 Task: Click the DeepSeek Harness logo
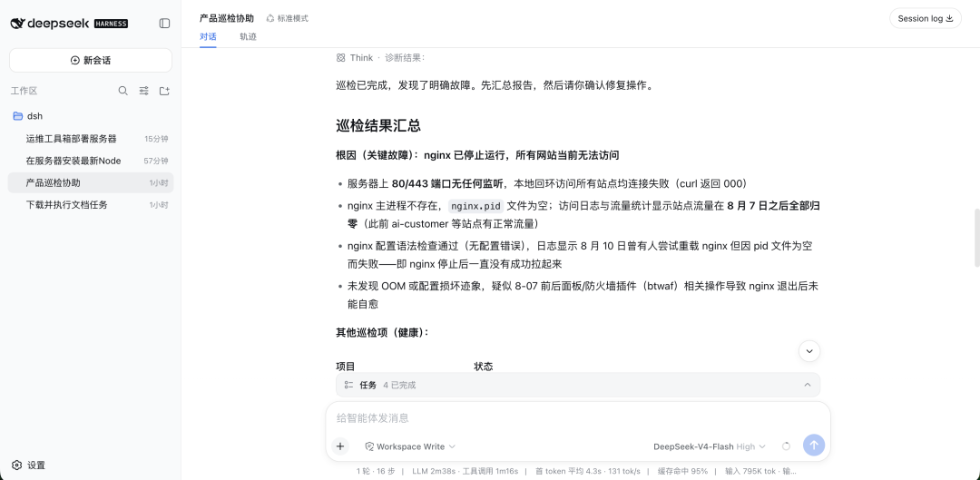69,23
